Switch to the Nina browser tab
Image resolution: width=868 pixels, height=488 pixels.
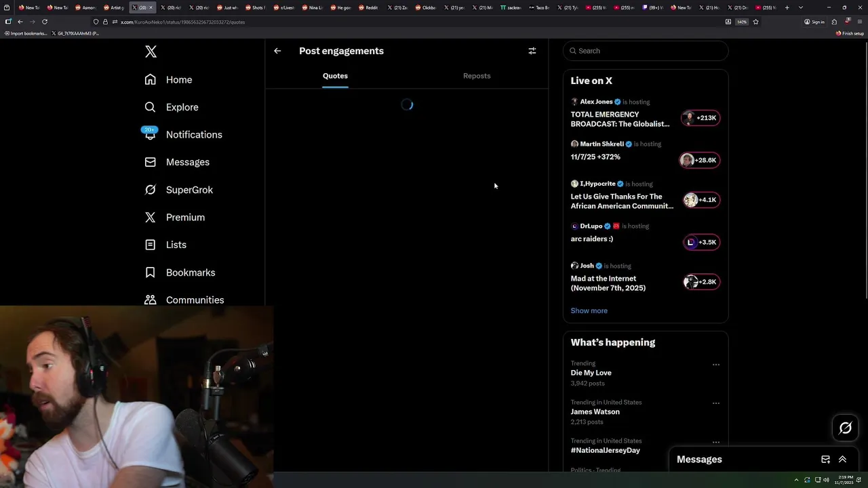(x=312, y=7)
